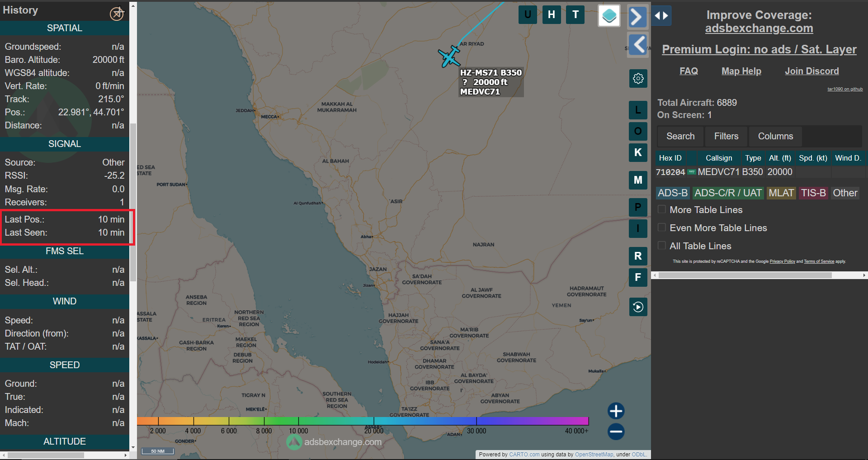Screen dimensions: 868x460
Task: Toggle the ADS-B source filter
Action: 673,193
